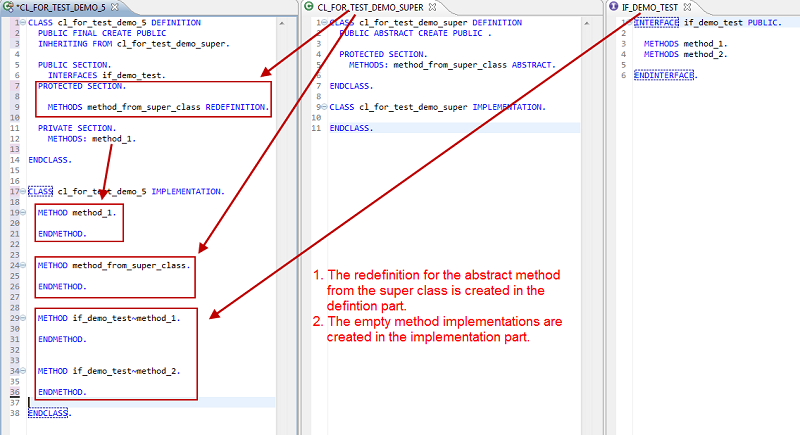Viewport: 800px width, 435px height.
Task: Switch to the CL_FOR_TEST_DEMO_SUPER editor tab
Action: point(370,7)
